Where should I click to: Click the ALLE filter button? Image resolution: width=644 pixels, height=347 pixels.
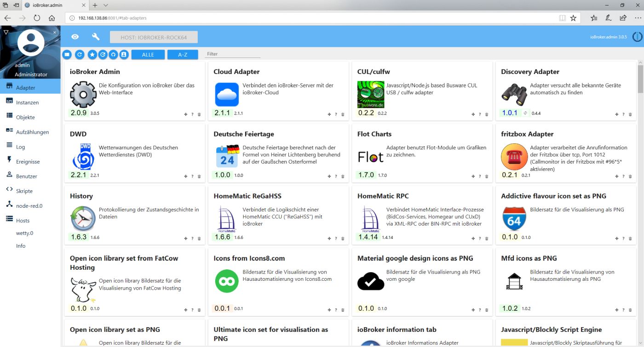click(148, 54)
